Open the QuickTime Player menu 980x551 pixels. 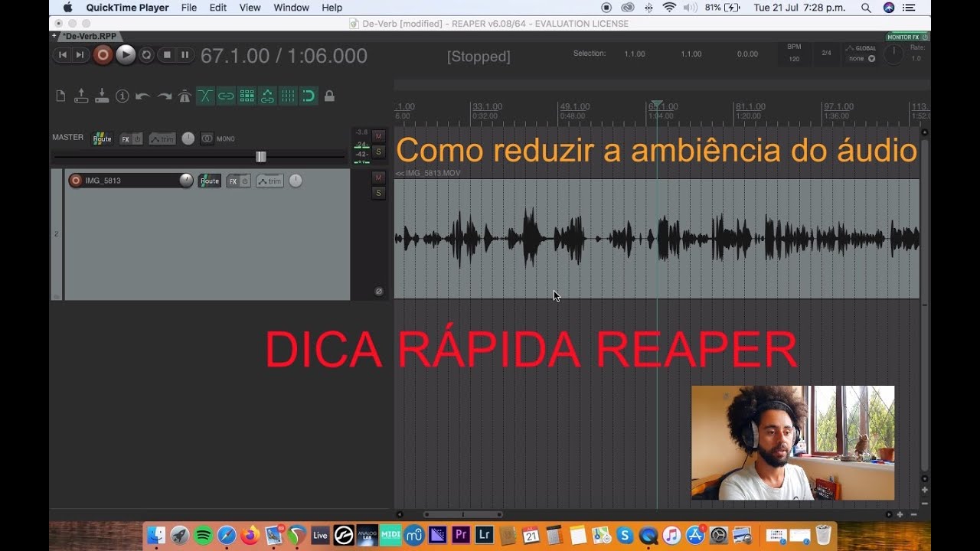click(x=127, y=8)
